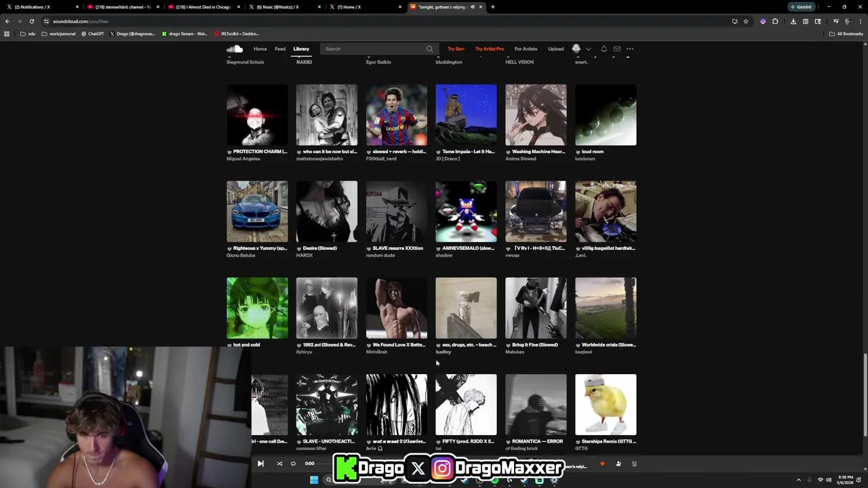Select the Library tab
Viewport: 868px width, 488px height.
[301, 49]
